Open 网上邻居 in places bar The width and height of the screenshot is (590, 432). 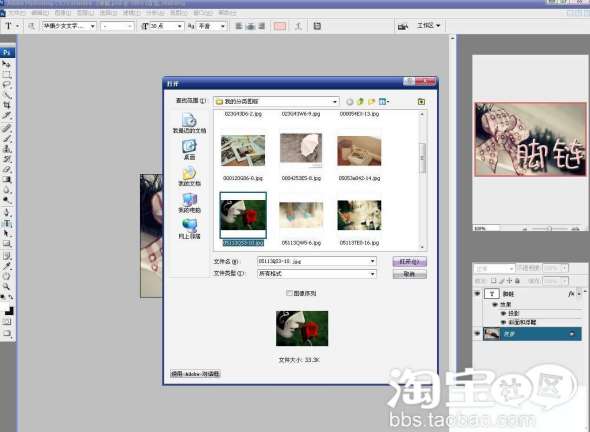pyautogui.click(x=189, y=229)
